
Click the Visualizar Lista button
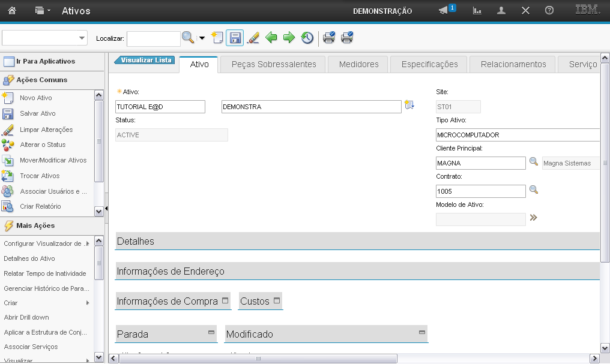pos(145,60)
